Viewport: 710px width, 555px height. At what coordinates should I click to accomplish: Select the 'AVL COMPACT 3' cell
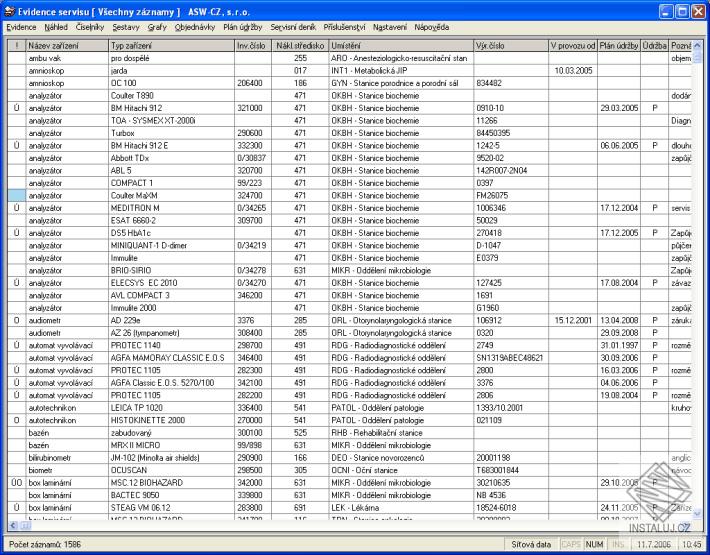click(172, 296)
